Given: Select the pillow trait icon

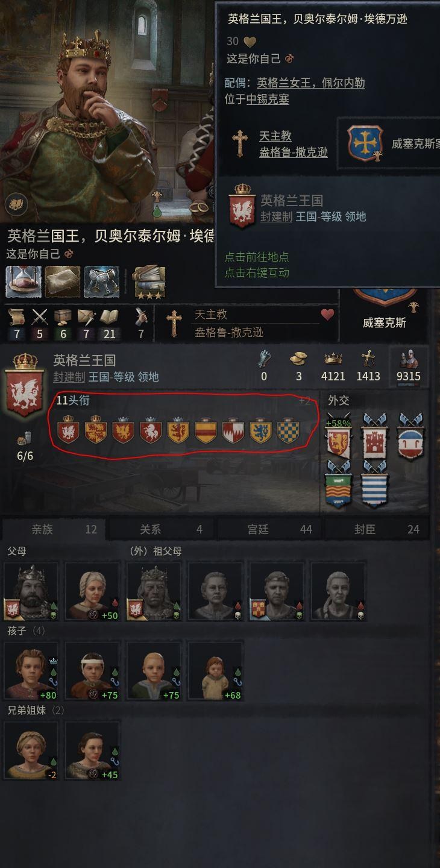Looking at the screenshot, I should [x=62, y=281].
